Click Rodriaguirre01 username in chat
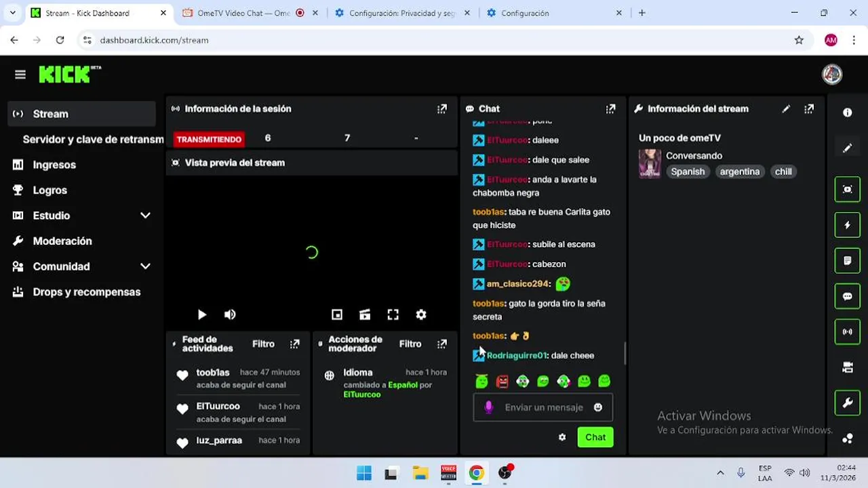Screen dimensions: 868x488 [x=516, y=355]
